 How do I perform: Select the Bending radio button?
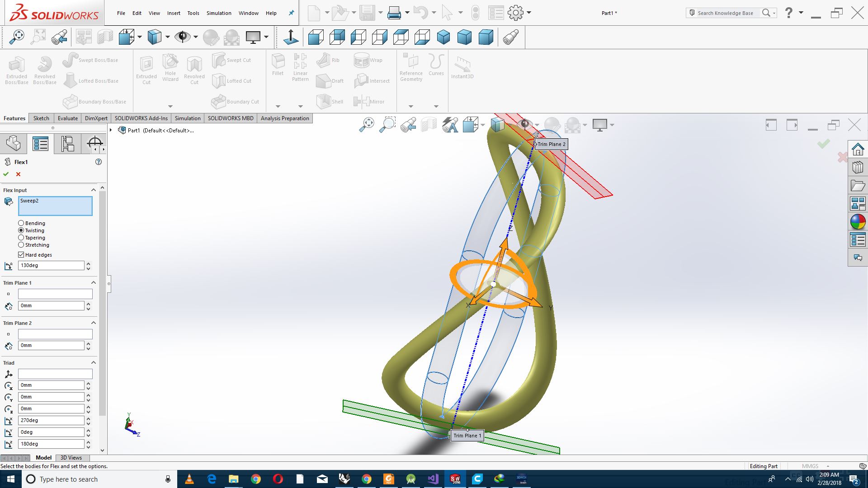[x=21, y=223]
